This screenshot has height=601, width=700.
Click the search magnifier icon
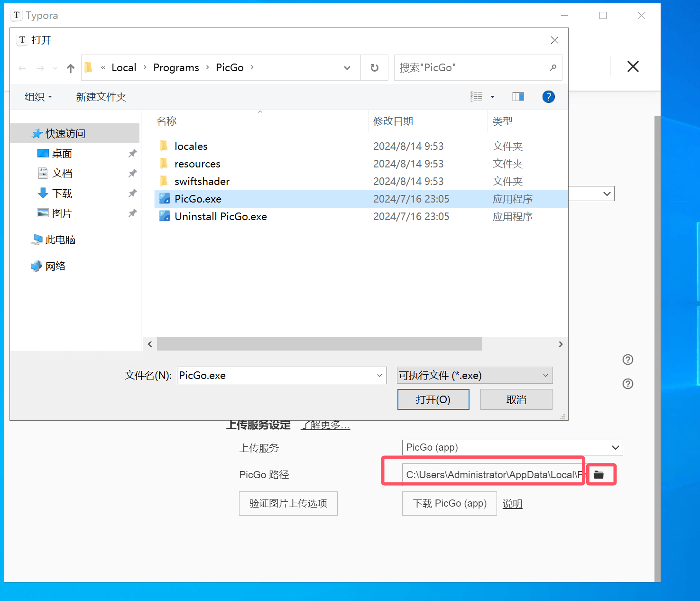click(x=553, y=68)
